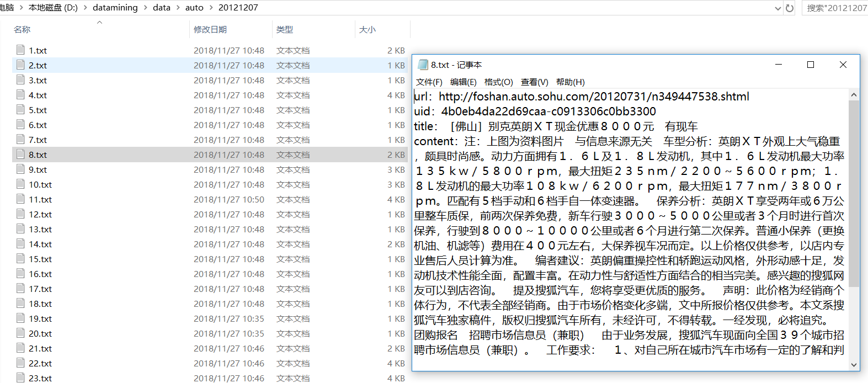Click the file icon of 22.txt
Screen dimensions: 868x383
pos(21,363)
